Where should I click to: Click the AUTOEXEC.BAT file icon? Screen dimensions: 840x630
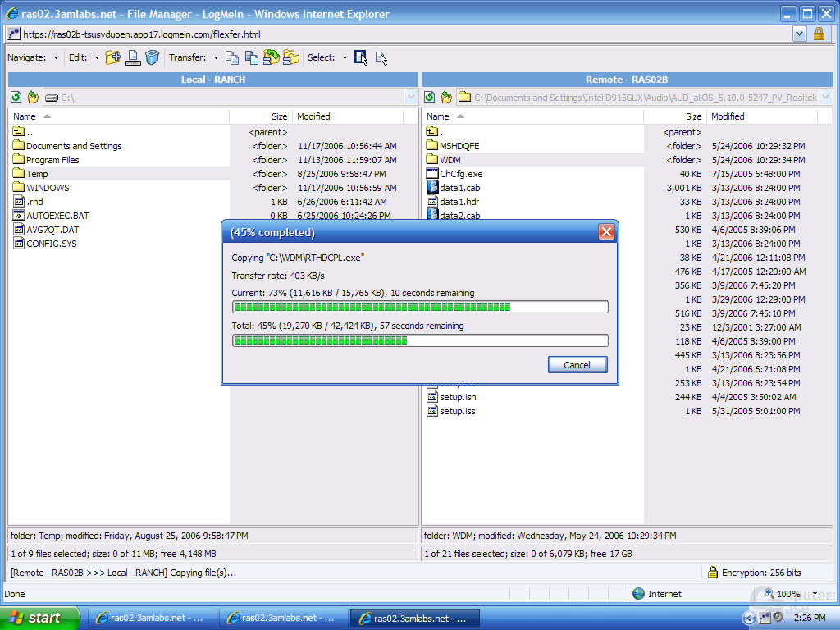(19, 216)
